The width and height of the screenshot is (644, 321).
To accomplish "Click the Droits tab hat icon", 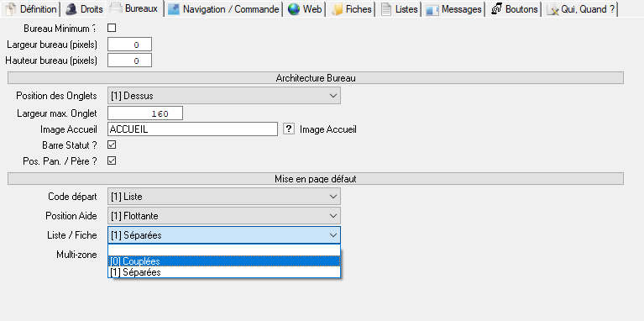I will [71, 9].
